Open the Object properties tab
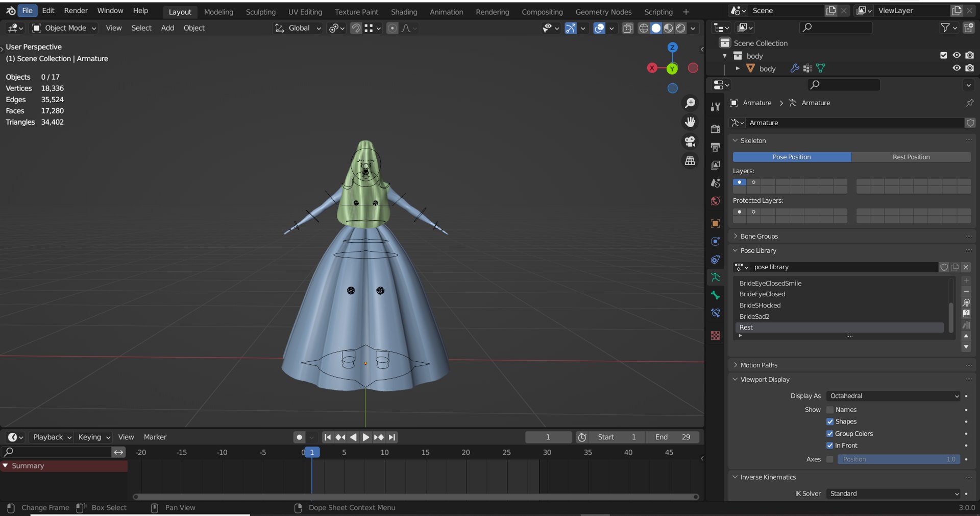This screenshot has height=516, width=980. tap(715, 223)
